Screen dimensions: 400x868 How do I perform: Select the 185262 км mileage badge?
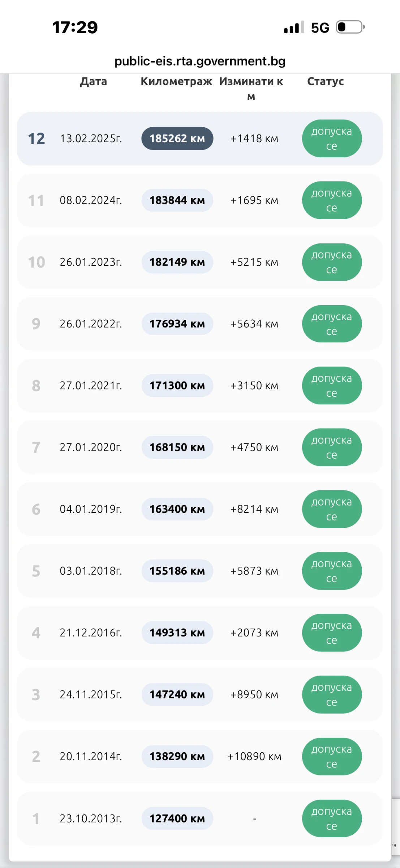(177, 139)
